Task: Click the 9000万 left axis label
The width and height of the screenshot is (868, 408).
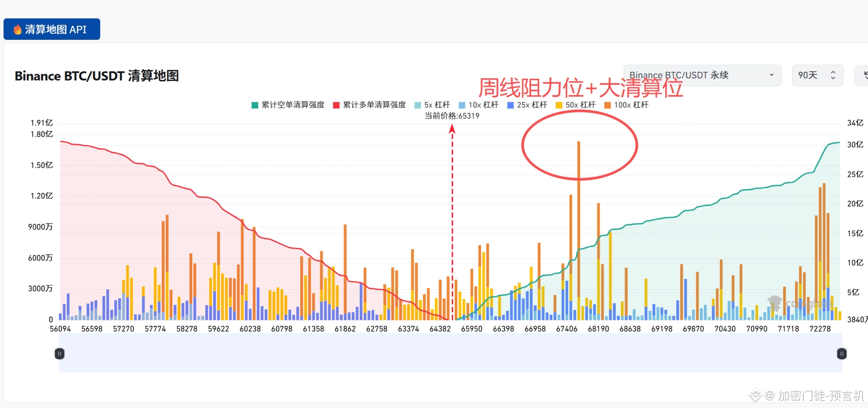Action: point(40,227)
